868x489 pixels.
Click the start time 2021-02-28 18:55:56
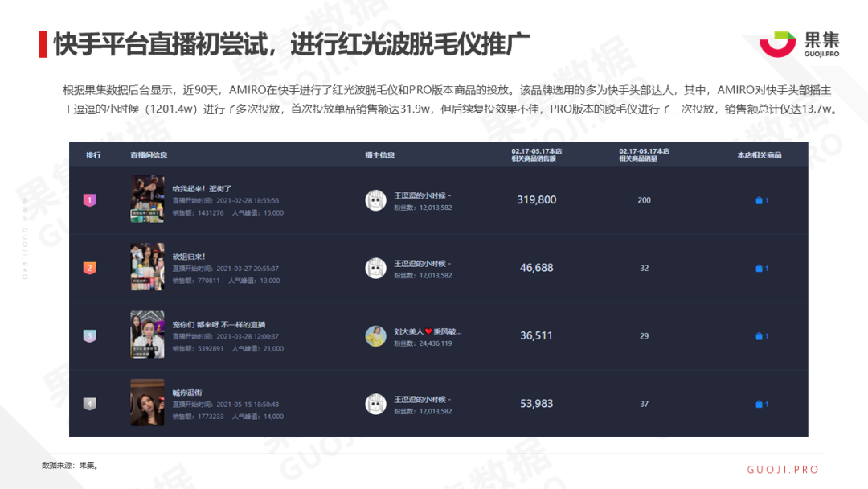click(x=248, y=200)
